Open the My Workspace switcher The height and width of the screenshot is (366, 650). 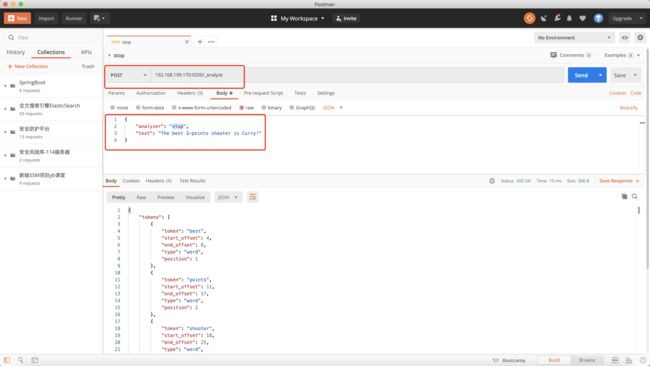click(298, 18)
